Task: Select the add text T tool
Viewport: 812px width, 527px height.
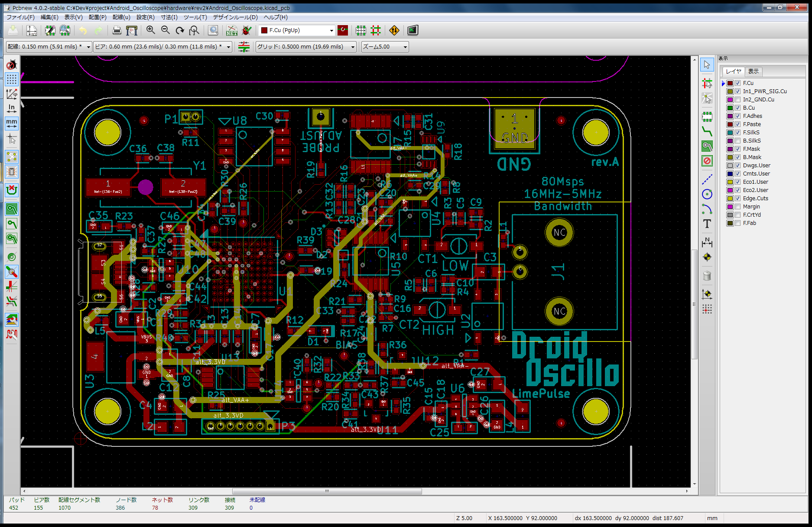Action: (x=707, y=224)
